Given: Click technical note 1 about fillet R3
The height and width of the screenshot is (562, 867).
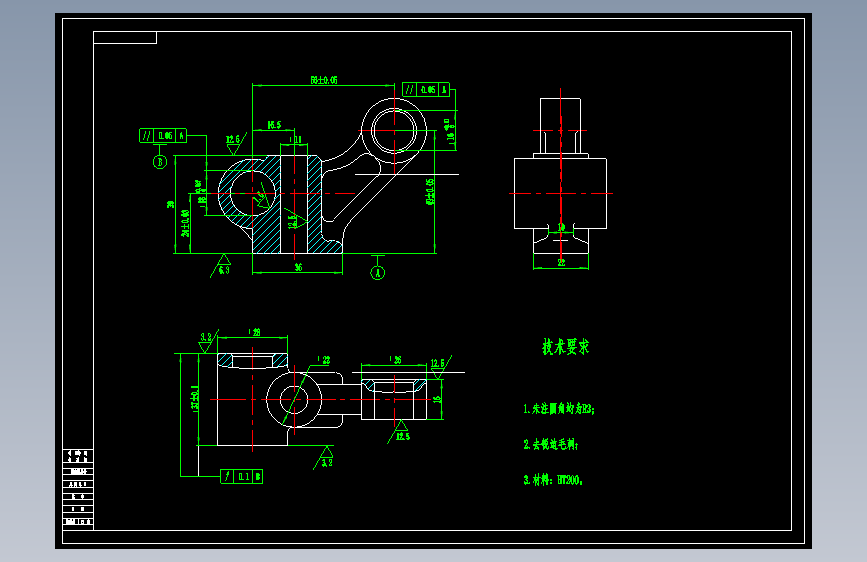Looking at the screenshot, I should tap(558, 409).
